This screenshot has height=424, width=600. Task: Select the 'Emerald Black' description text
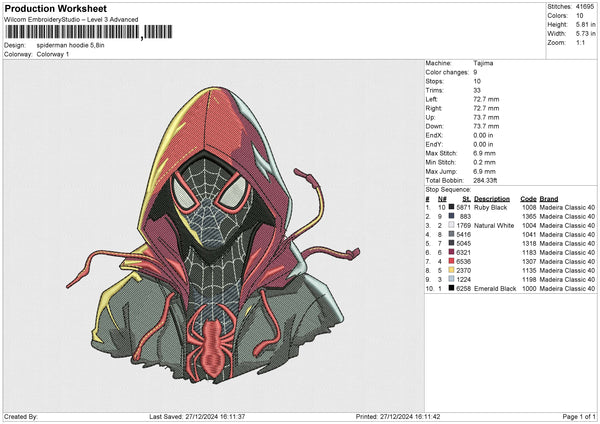(x=495, y=288)
